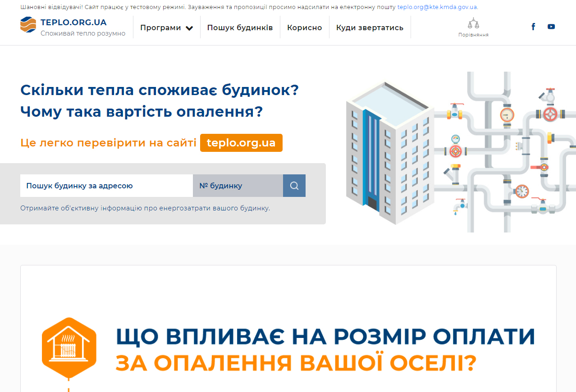Viewport: 576px width, 392px height.
Task: Open the Порівняння scales icon
Action: [x=473, y=23]
